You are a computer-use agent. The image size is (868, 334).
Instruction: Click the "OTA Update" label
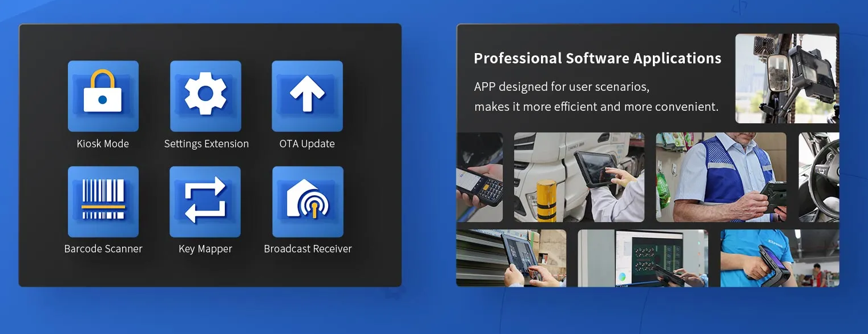[x=307, y=144]
